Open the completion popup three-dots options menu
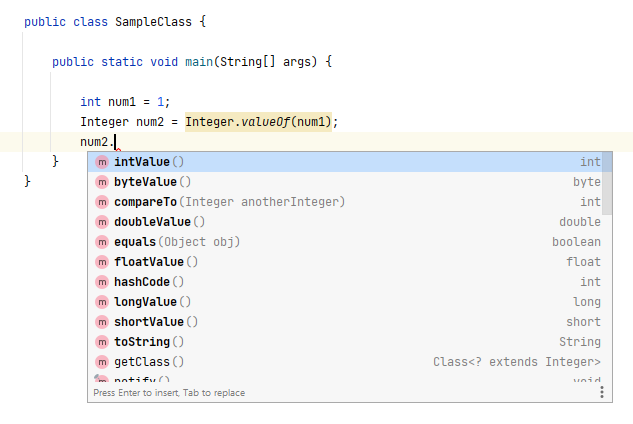 click(601, 393)
